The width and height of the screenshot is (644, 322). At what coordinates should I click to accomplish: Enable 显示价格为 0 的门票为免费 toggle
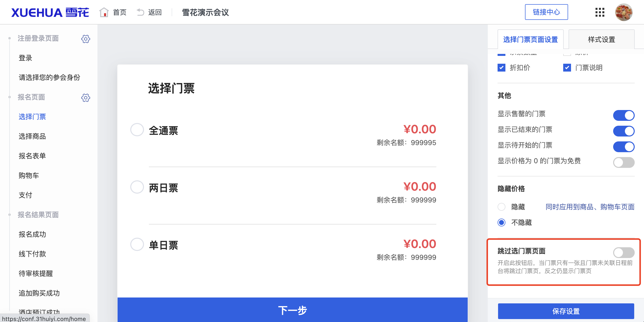click(624, 162)
